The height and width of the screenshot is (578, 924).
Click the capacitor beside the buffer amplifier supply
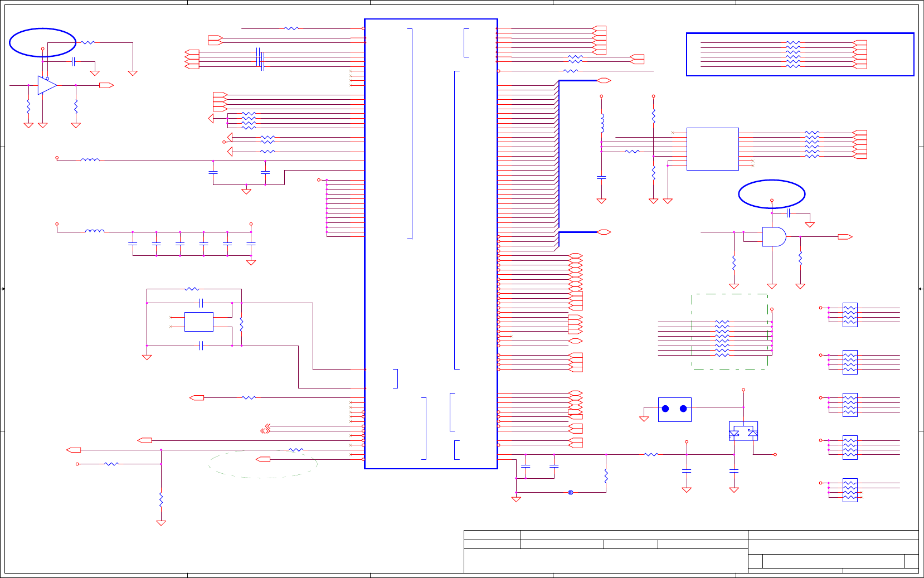(73, 61)
